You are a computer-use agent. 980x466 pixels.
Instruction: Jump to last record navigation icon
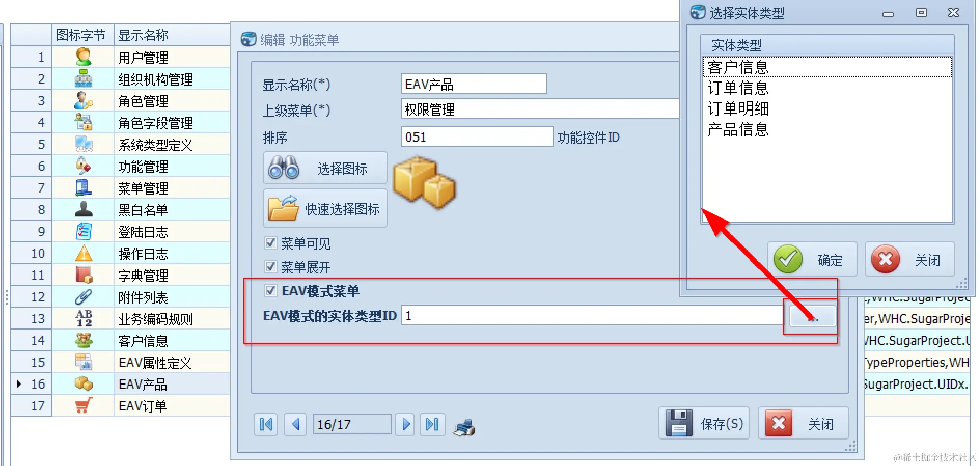tap(432, 424)
